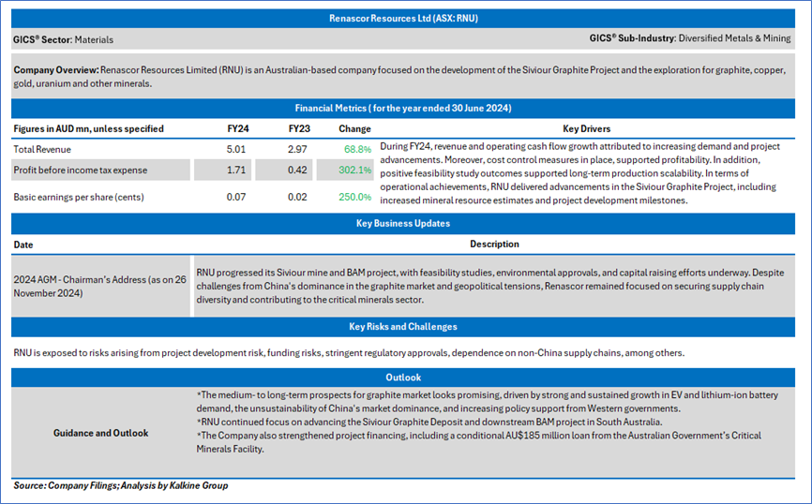Screen dimensions: 812x504
Task: Select profit FY23 value 0.42
Action: [x=298, y=170]
